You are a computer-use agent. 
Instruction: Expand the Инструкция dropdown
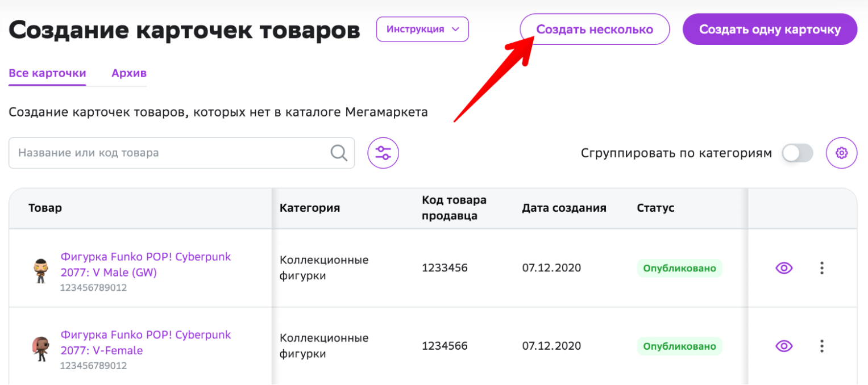(x=422, y=30)
